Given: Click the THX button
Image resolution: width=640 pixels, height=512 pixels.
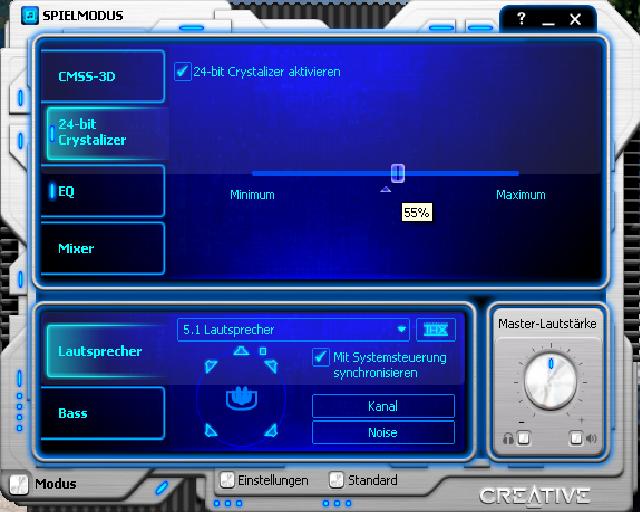Looking at the screenshot, I should (436, 329).
